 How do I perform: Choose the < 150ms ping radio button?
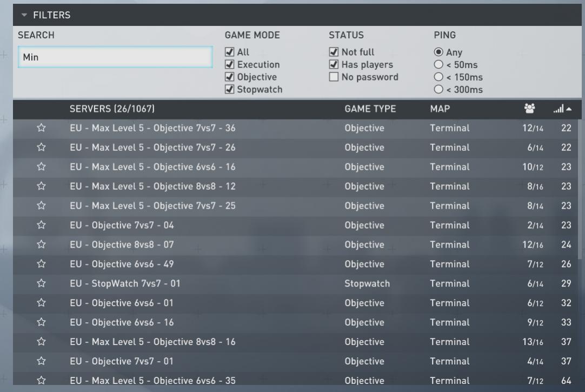click(x=438, y=77)
